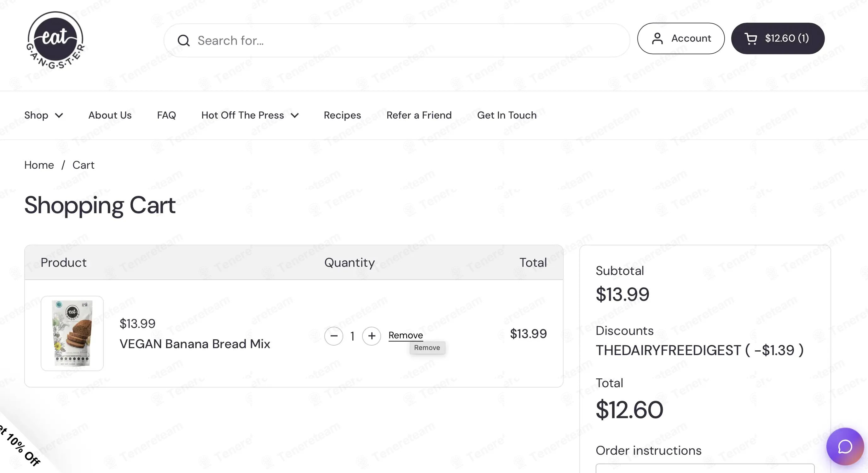Remove the Banana Bread Mix from cart

pos(406,335)
